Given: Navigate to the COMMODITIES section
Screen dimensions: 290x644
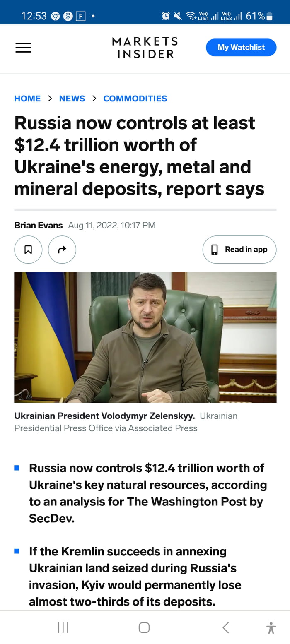Looking at the screenshot, I should tap(135, 99).
